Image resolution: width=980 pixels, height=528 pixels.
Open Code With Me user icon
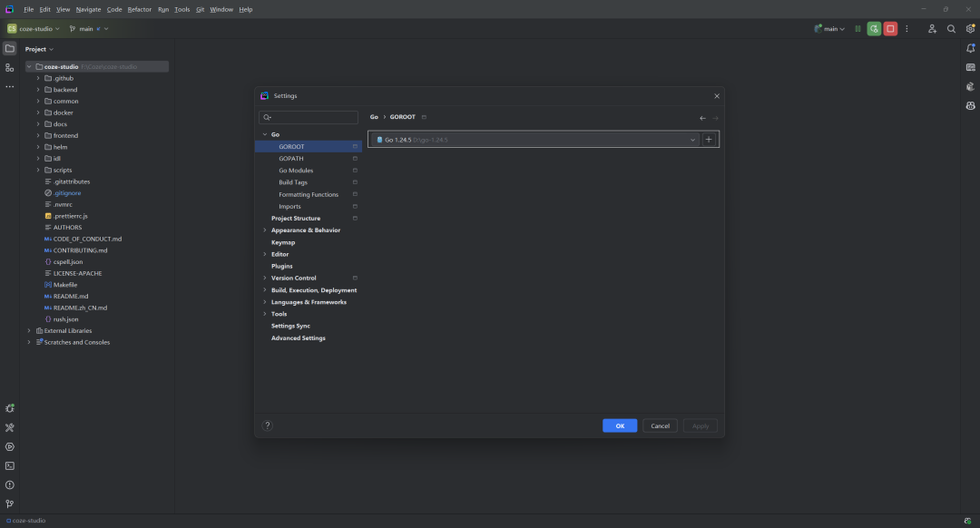(932, 29)
